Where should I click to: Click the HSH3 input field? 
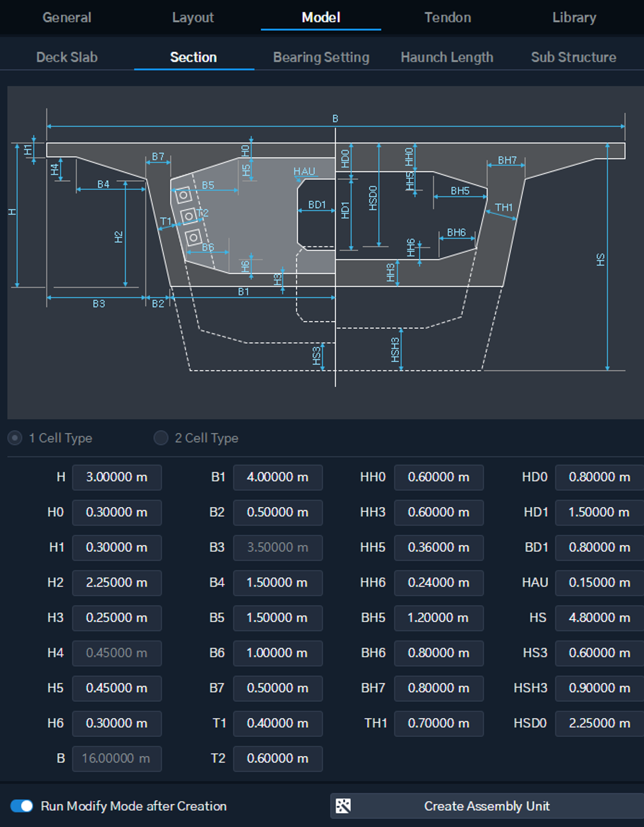pyautogui.click(x=599, y=688)
